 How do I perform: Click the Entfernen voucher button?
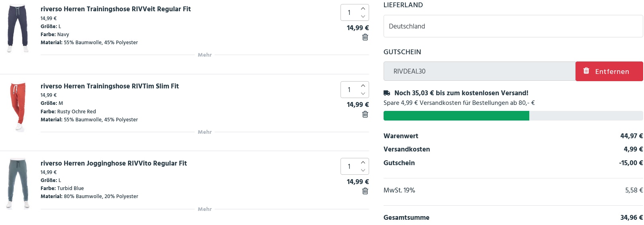[x=609, y=72]
